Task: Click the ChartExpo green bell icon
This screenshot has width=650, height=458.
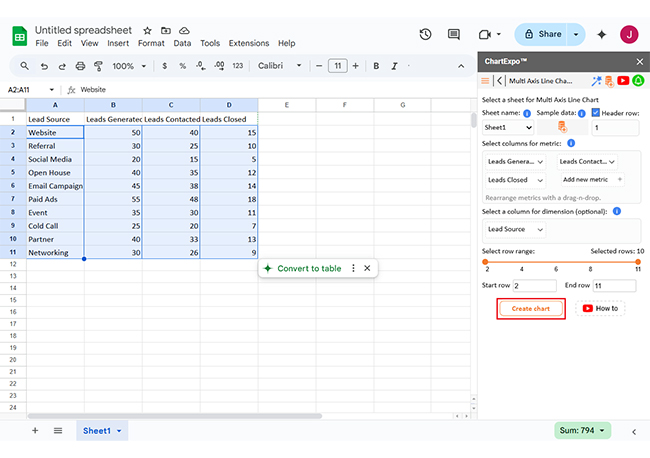Action: [637, 81]
